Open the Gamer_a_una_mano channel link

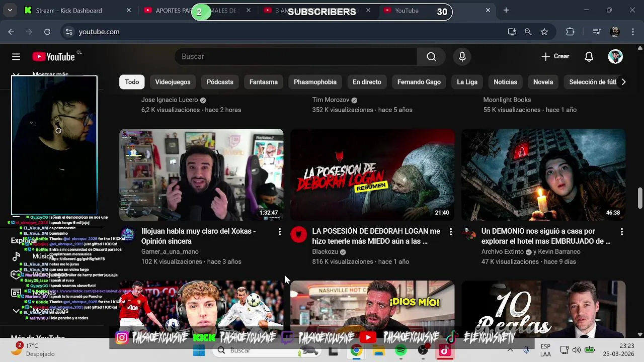170,252
